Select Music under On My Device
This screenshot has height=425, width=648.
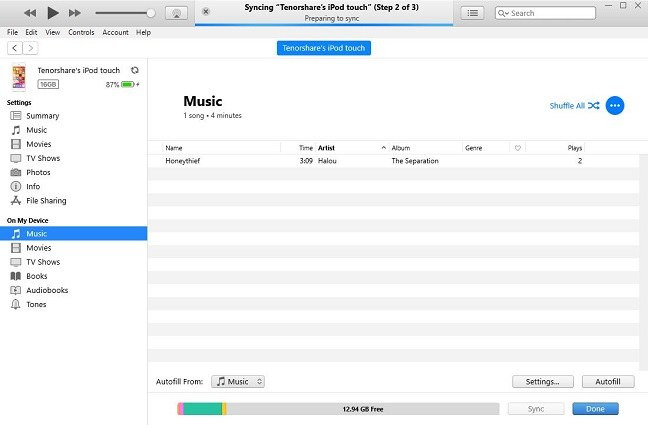pos(74,234)
